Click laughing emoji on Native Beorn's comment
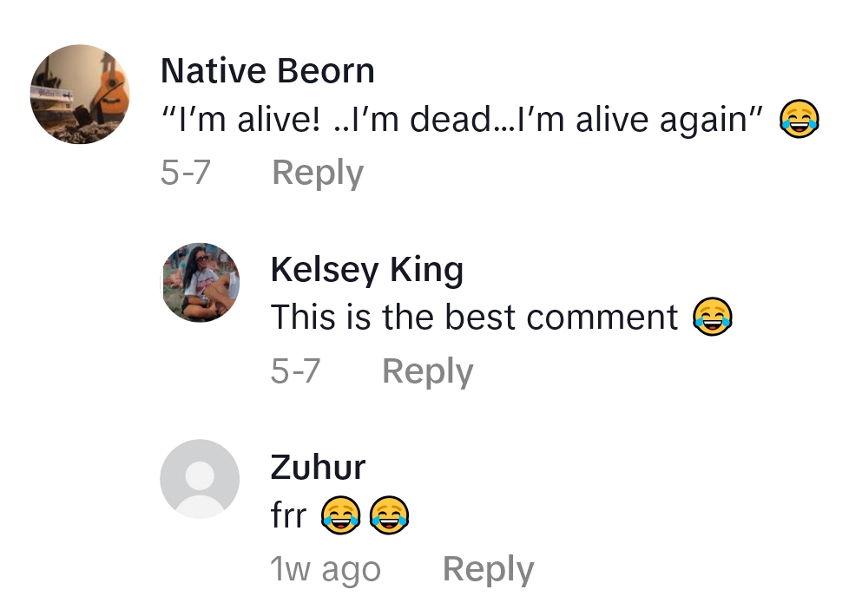Screen dimensions: 849x616 tap(799, 120)
